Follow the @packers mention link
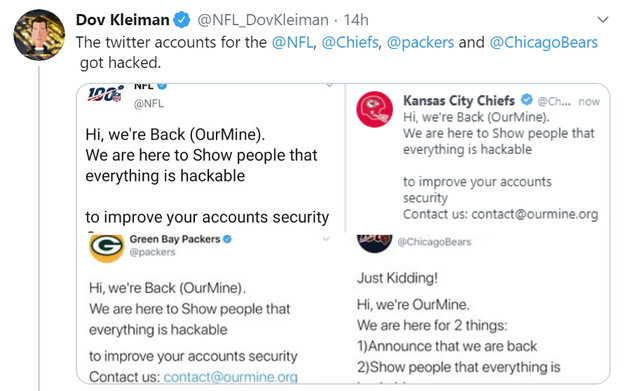Screen dimensions: 624x391 point(420,42)
